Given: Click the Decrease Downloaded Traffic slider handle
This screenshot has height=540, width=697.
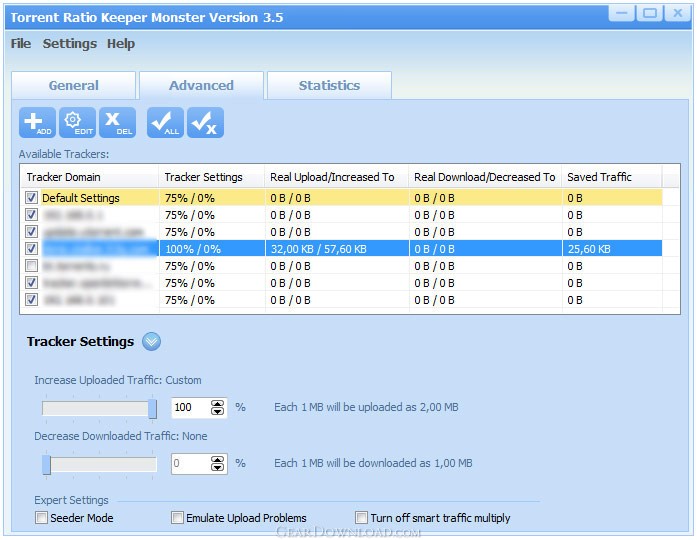Looking at the screenshot, I should pyautogui.click(x=46, y=464).
